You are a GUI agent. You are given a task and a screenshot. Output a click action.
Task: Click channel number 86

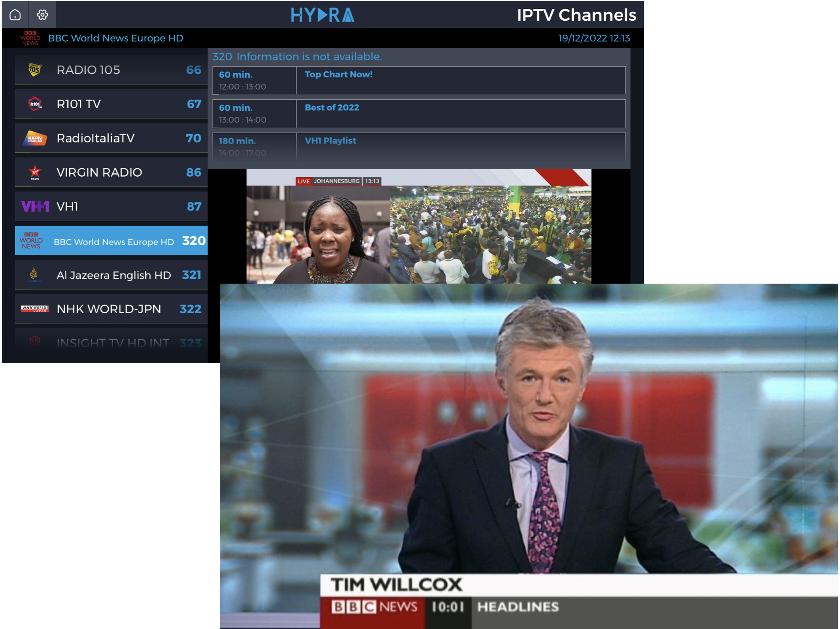click(x=194, y=172)
